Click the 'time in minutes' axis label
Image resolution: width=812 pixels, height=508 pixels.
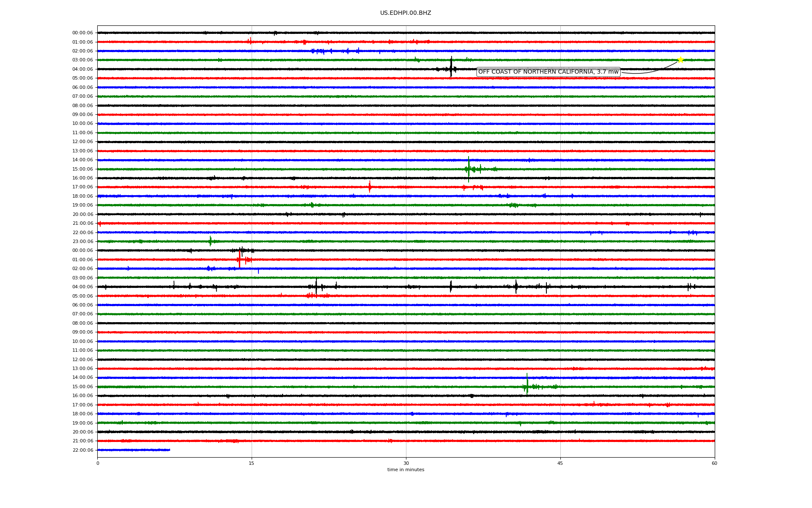(406, 470)
